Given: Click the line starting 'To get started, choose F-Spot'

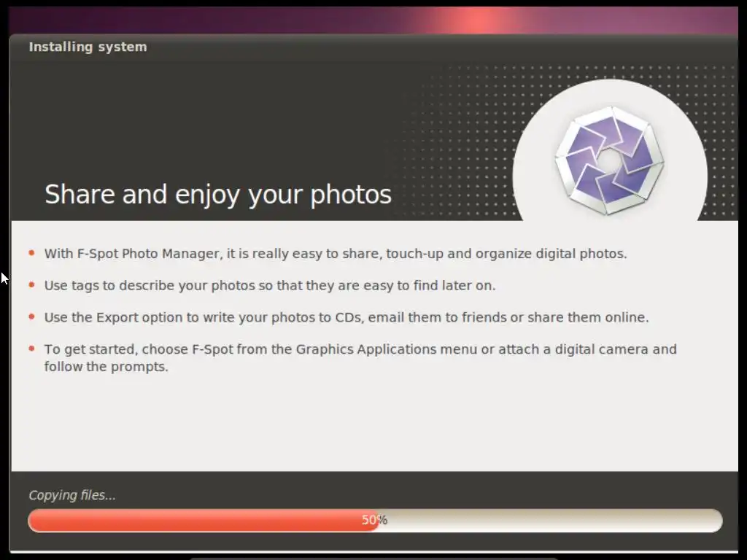Looking at the screenshot, I should coord(360,357).
